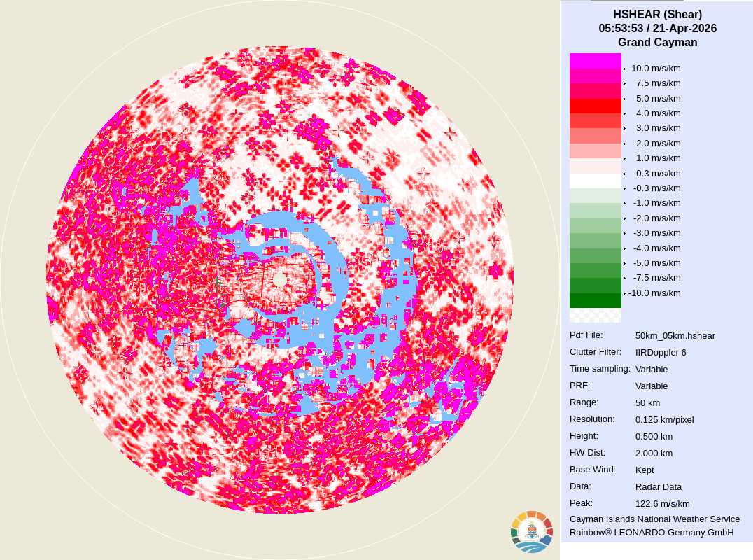The height and width of the screenshot is (560, 753).
Task: Click the IIRDoppler 6 clutter filter value
Action: [661, 353]
